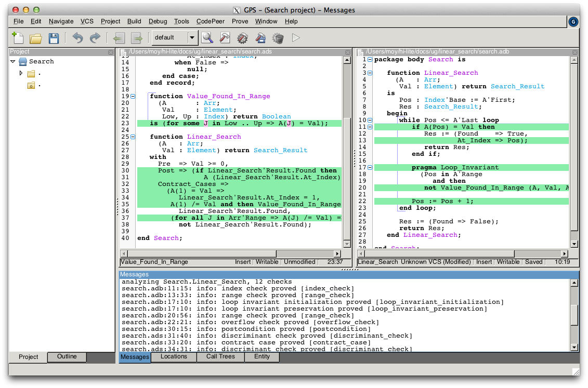Switch to the Locations tab

point(174,356)
